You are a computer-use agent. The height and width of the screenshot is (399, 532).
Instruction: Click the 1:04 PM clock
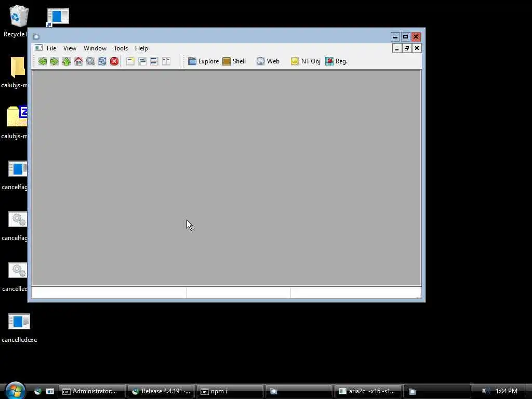(x=506, y=391)
